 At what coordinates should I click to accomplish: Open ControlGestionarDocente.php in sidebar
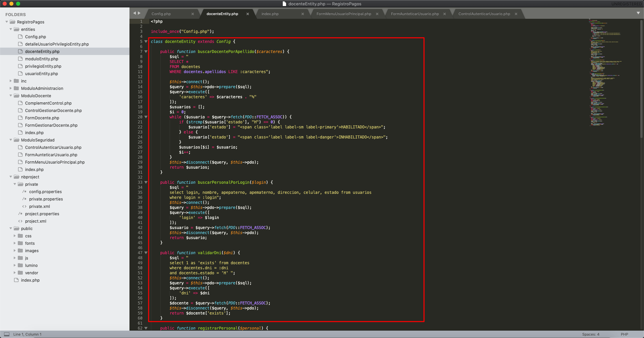[53, 111]
